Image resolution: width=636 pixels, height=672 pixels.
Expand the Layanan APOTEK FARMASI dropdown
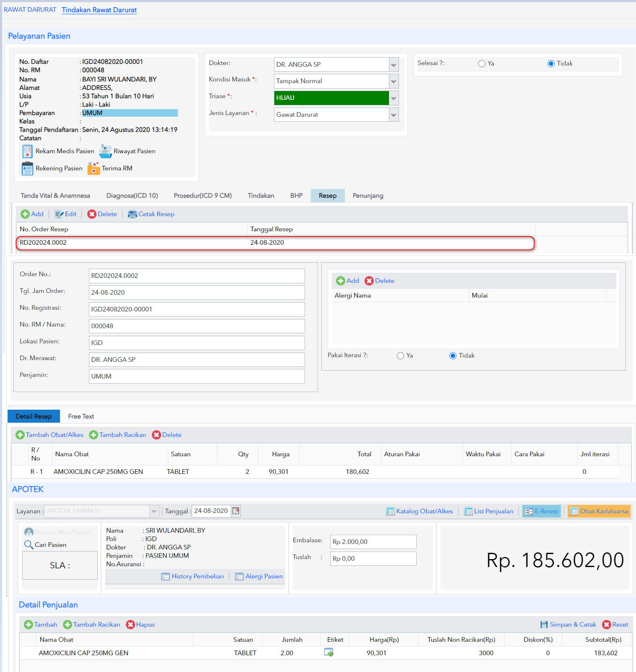click(154, 511)
